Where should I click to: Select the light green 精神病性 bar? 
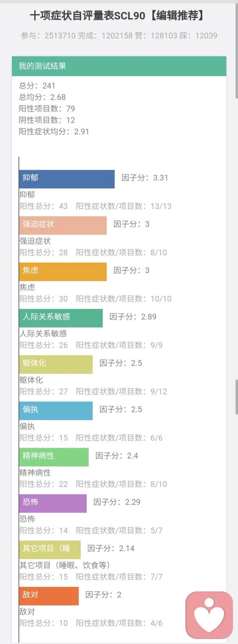(54, 457)
